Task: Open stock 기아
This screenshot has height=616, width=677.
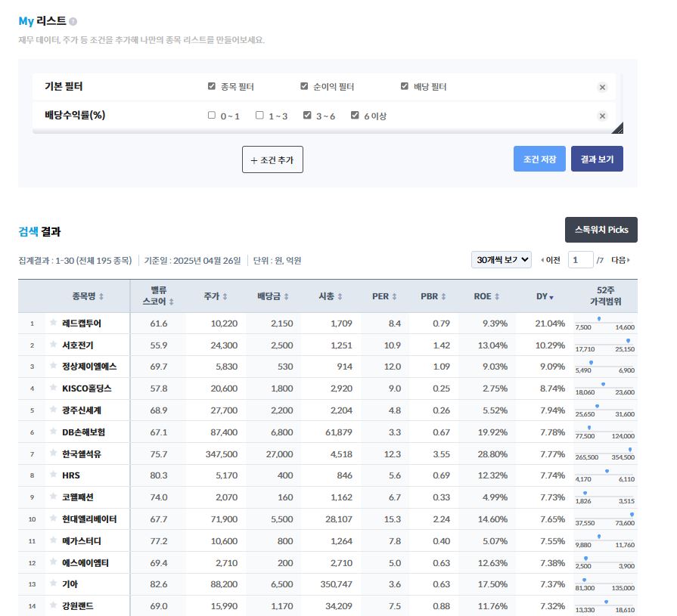Action: pos(70,584)
